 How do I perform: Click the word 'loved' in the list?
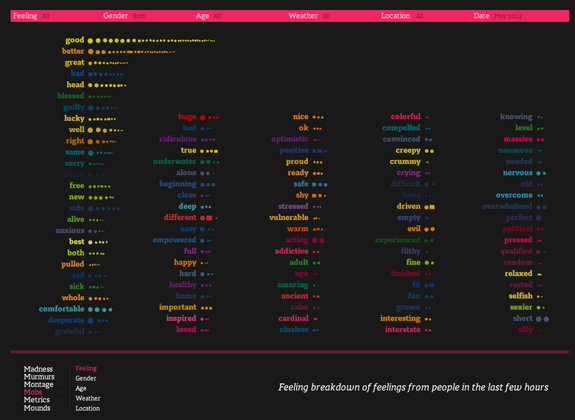[x=186, y=329]
